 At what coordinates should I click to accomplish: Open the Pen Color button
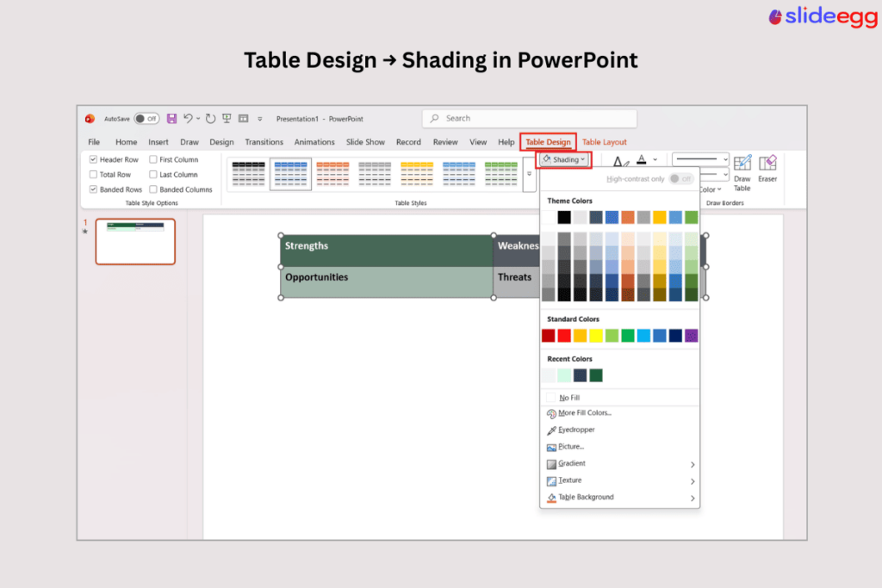click(x=711, y=189)
